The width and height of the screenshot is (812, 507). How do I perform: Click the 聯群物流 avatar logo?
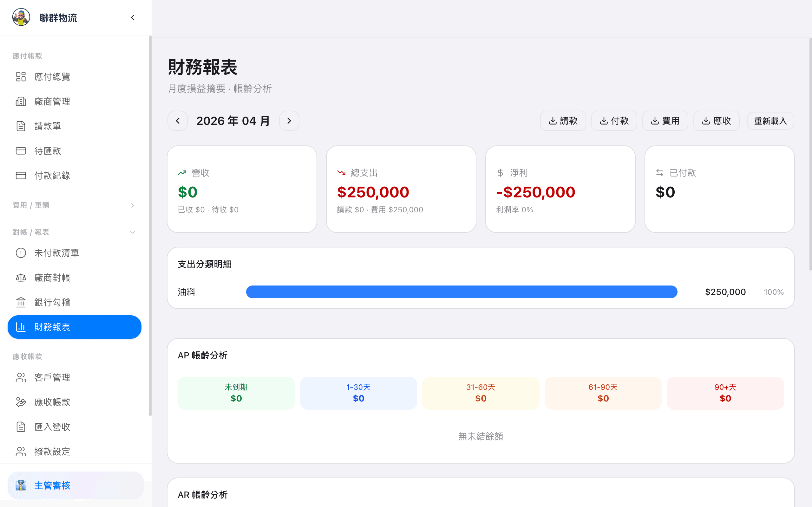(21, 17)
